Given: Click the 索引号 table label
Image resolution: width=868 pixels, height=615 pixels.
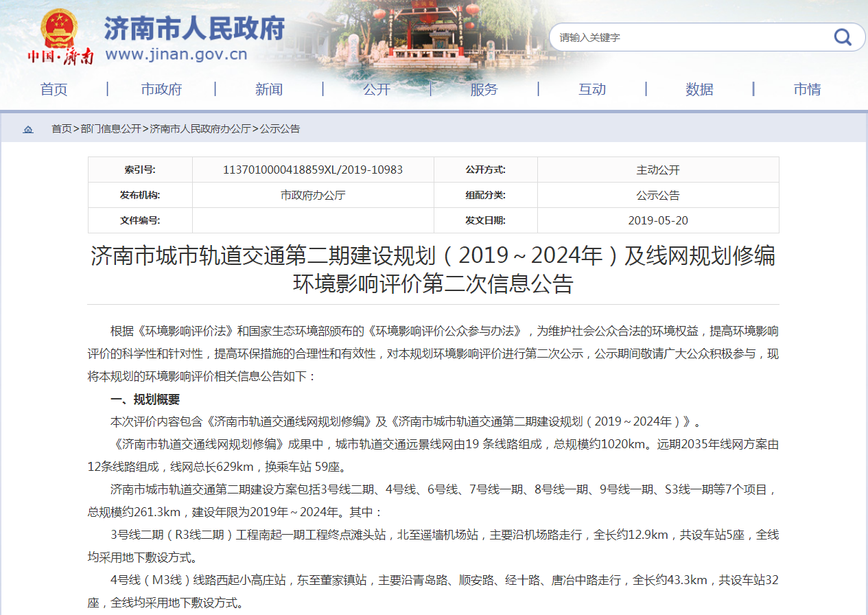Looking at the screenshot, I should tap(140, 170).
